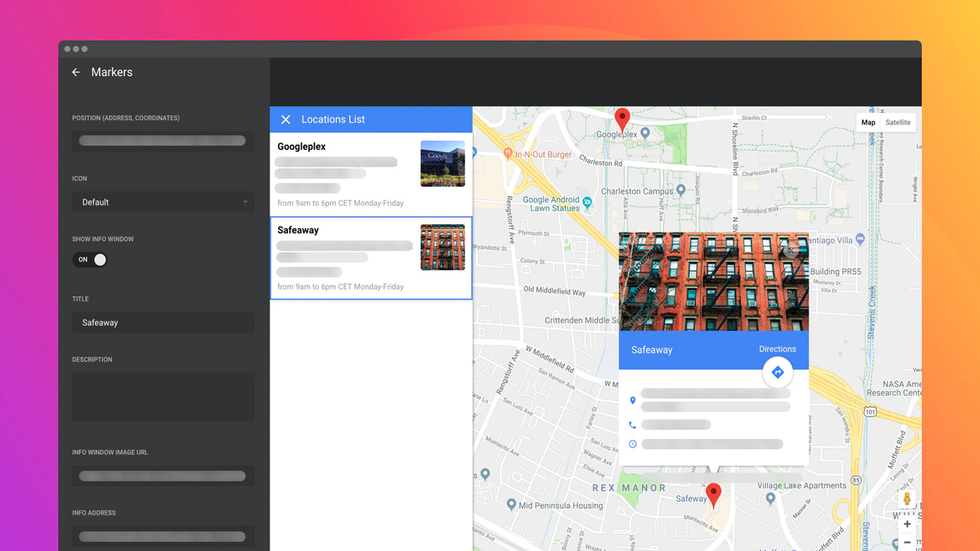Click the clock icon showing opening hours

[632, 443]
